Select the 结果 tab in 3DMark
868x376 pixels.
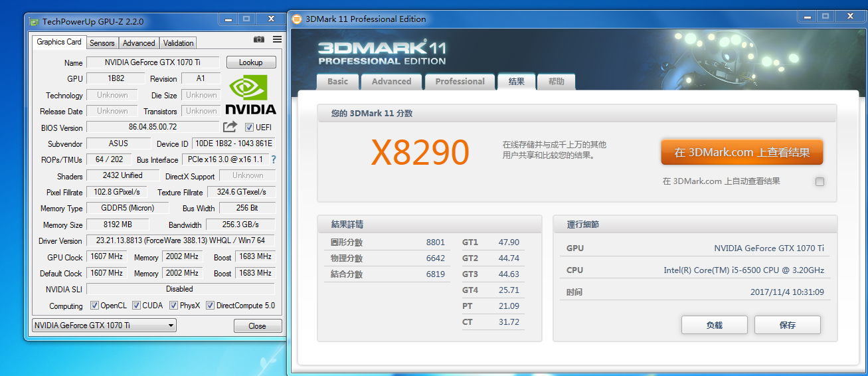point(517,82)
